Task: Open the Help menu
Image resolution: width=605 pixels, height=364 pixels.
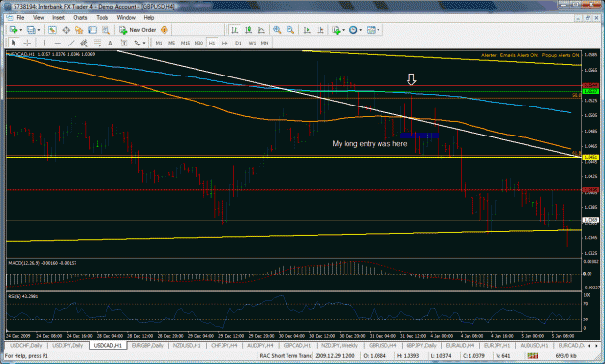Action: [x=149, y=17]
